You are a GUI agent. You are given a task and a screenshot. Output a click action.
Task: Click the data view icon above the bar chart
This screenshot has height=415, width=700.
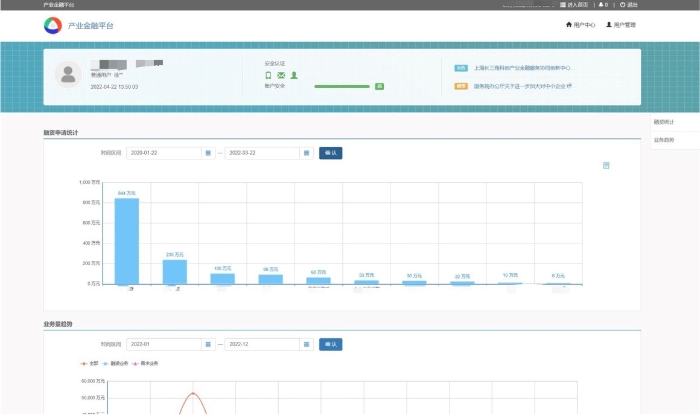tap(606, 166)
